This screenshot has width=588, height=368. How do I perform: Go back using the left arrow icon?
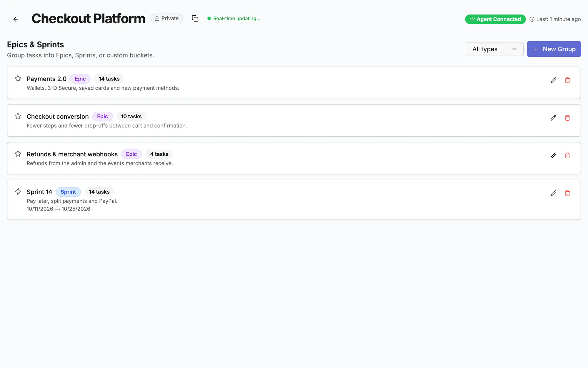pyautogui.click(x=16, y=19)
